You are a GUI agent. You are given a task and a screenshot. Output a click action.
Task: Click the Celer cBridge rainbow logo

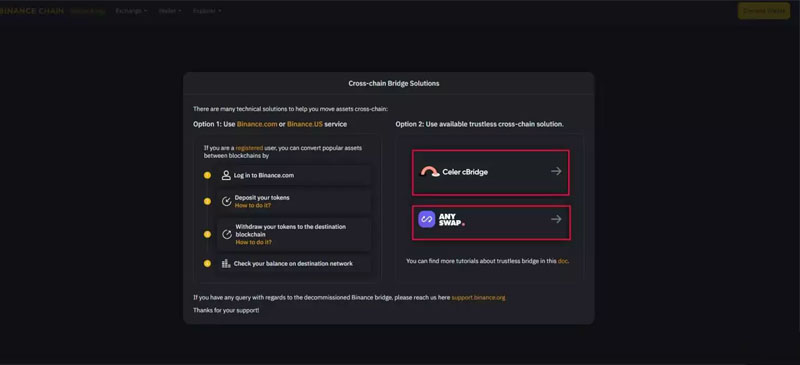[x=430, y=172]
